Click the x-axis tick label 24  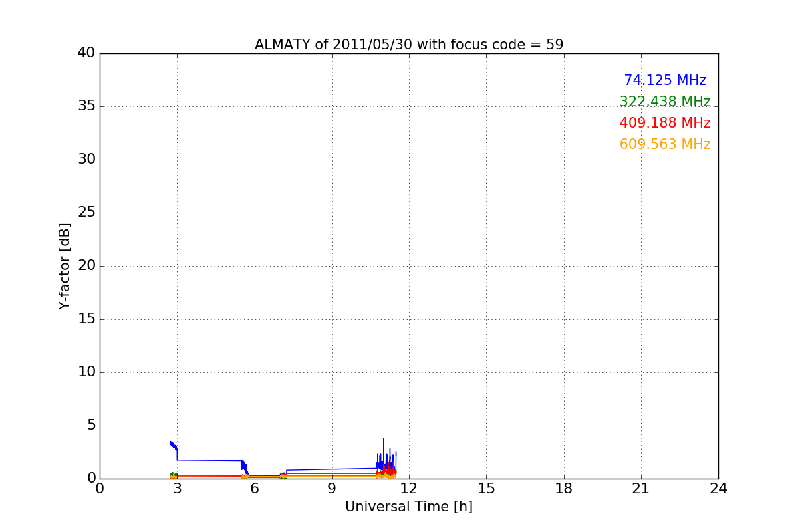(718, 489)
